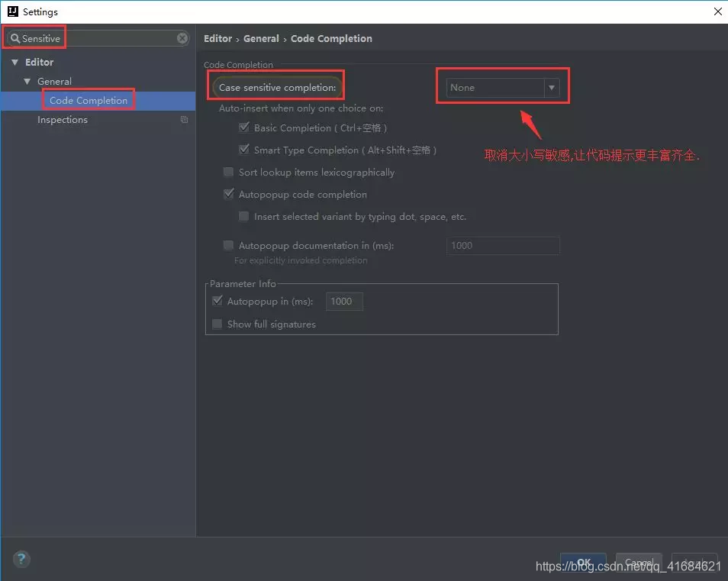Click the IntelliJ logo in the title bar

[12, 11]
